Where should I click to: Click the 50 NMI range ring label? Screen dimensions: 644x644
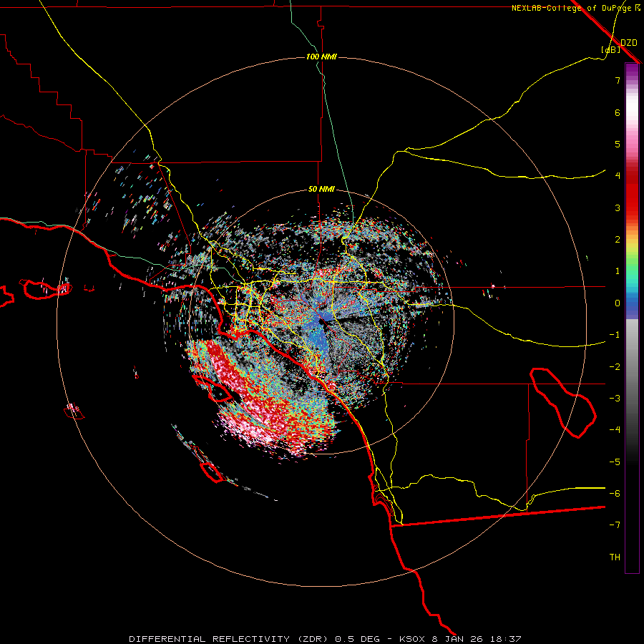[321, 190]
